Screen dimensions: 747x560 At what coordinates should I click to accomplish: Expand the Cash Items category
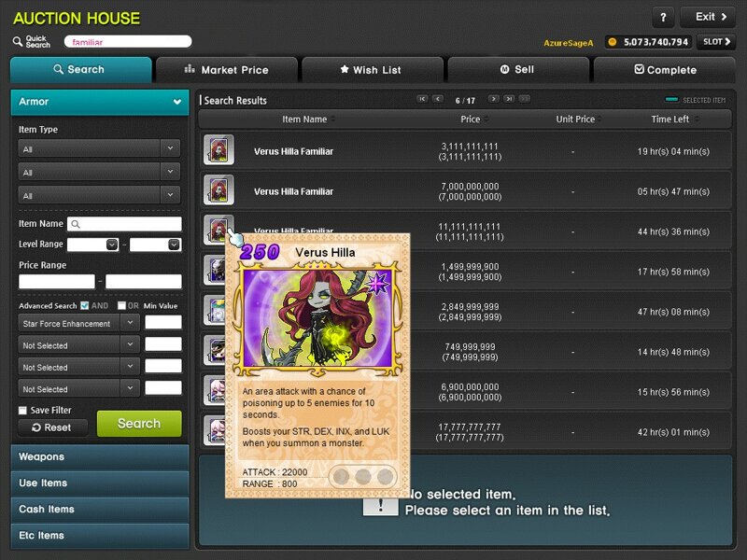[x=100, y=510]
